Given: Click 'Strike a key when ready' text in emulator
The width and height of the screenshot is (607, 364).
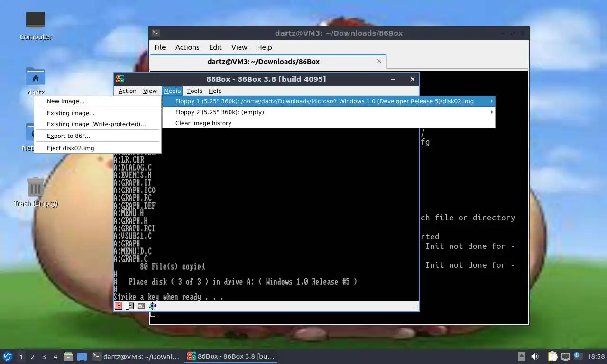Looking at the screenshot, I should tap(168, 297).
